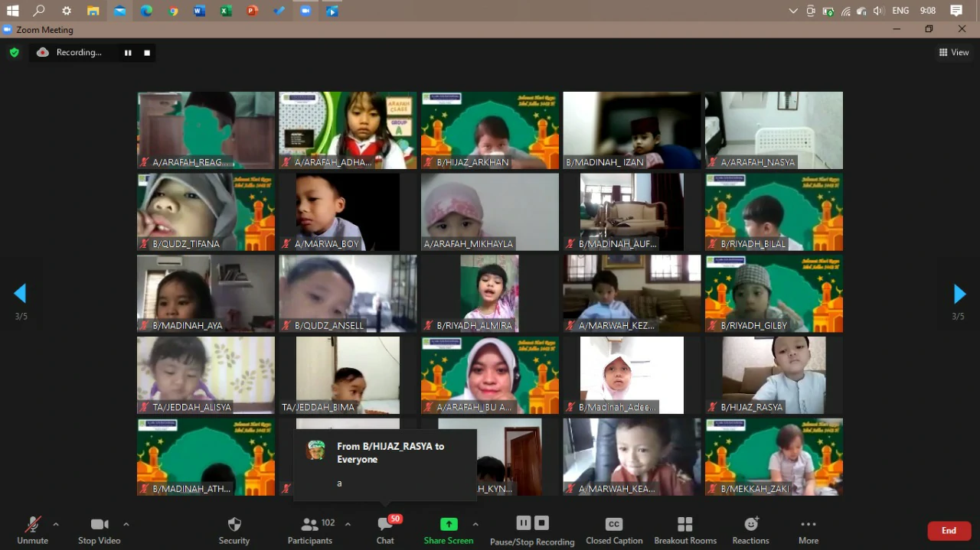Viewport: 980px width, 550px height.
Task: Unmute your microphone
Action: 32,529
